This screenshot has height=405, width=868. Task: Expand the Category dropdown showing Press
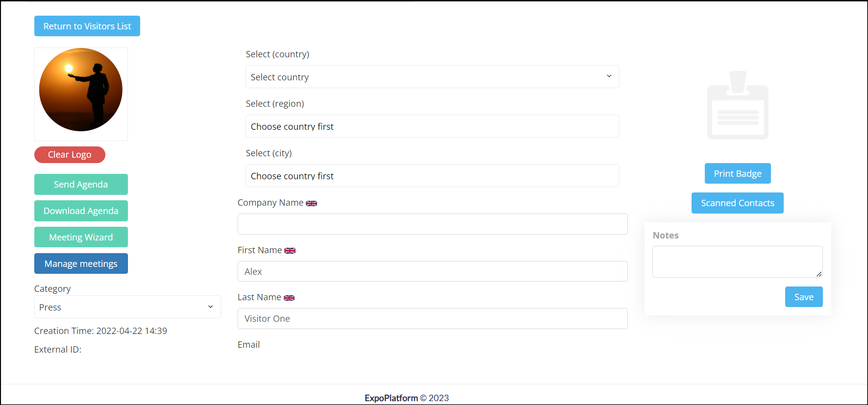127,307
